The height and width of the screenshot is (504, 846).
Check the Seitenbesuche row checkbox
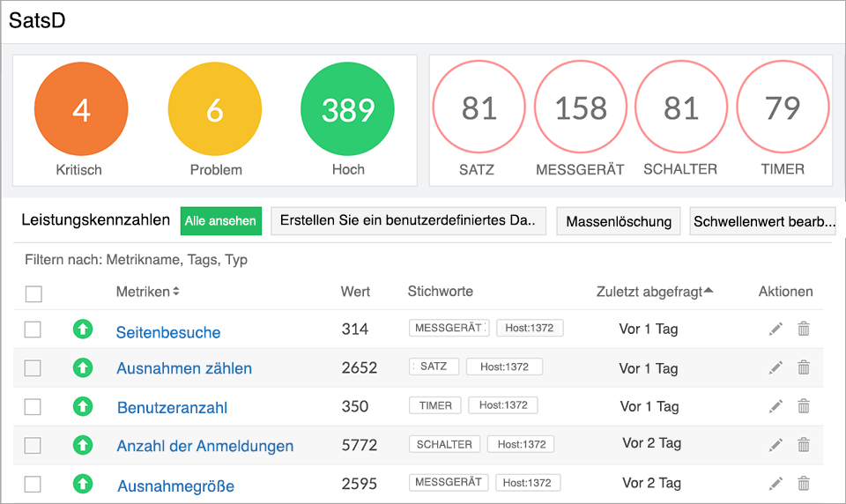point(33,330)
